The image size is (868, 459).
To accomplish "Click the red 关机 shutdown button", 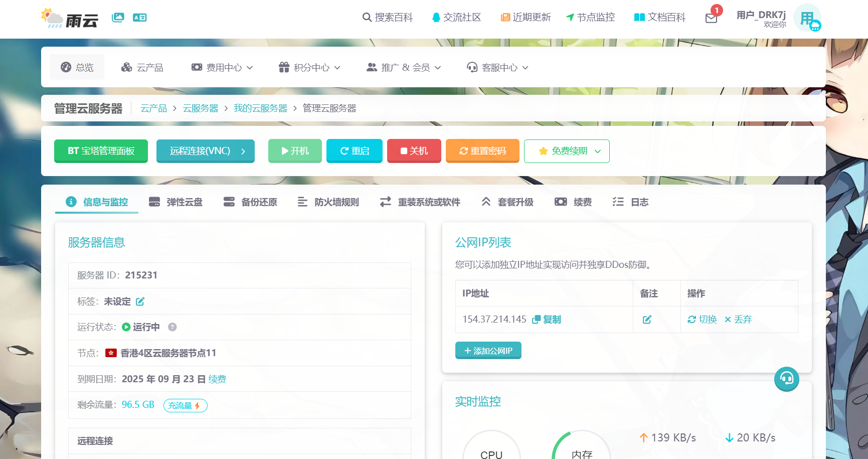I will pyautogui.click(x=414, y=151).
